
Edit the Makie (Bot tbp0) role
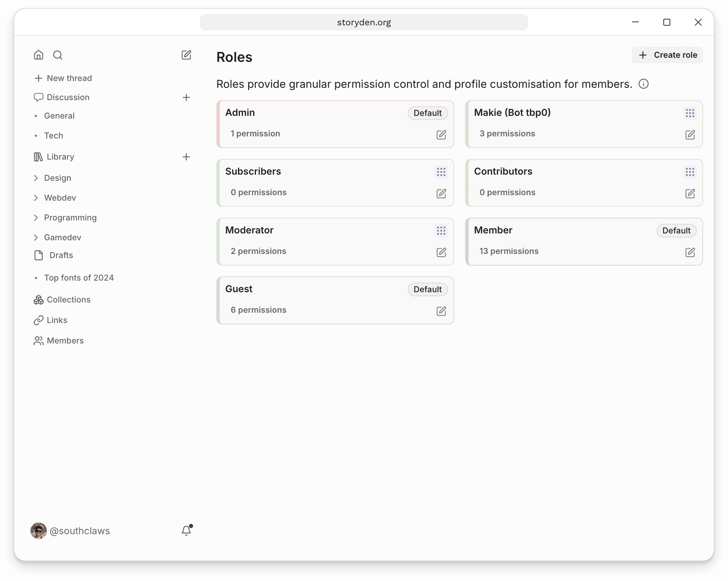(x=690, y=135)
